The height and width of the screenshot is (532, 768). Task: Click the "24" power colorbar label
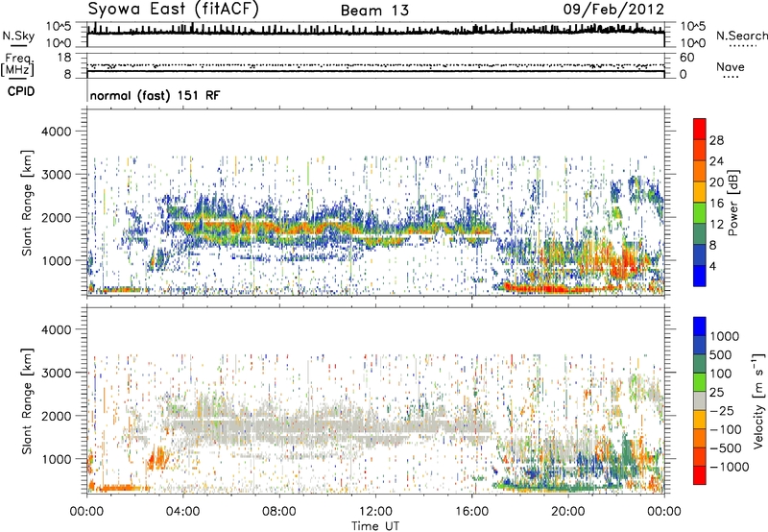716,161
